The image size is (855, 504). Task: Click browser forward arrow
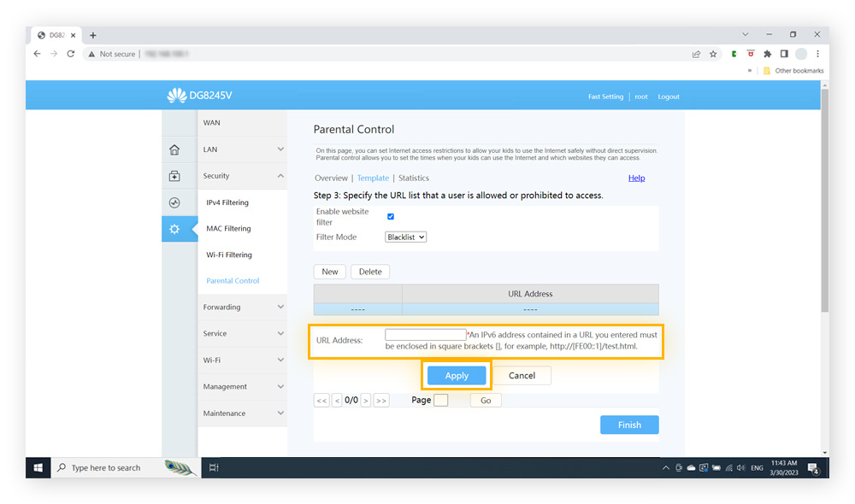tap(53, 54)
